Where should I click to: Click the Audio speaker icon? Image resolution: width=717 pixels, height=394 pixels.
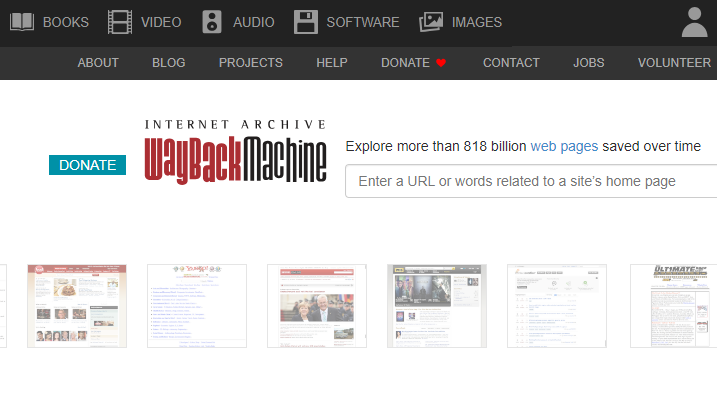click(212, 22)
